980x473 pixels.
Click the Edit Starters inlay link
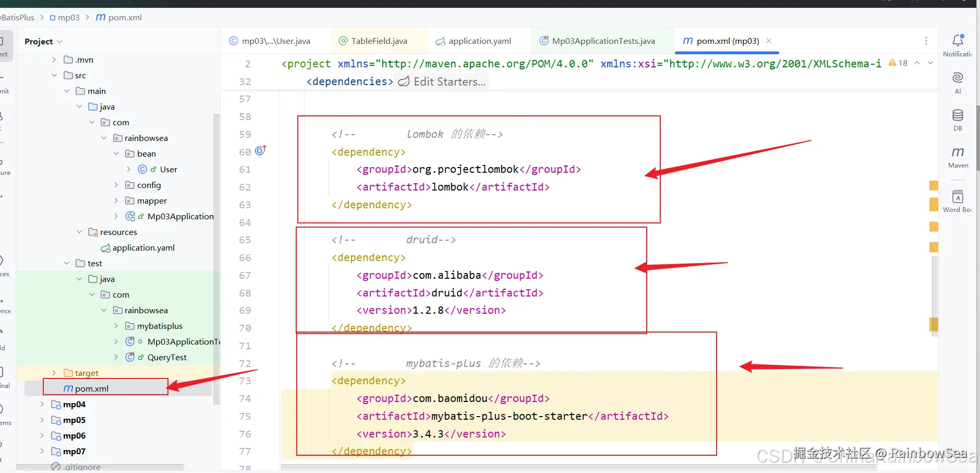[442, 81]
